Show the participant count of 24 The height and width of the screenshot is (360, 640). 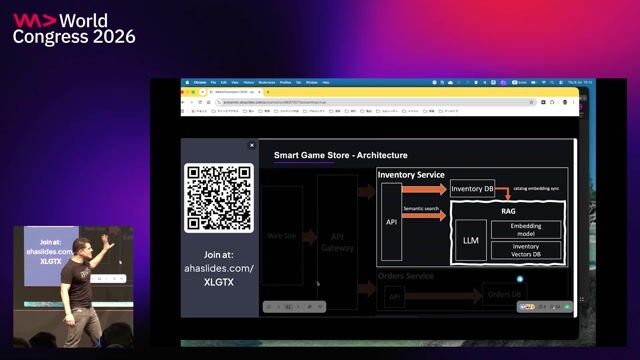(x=556, y=307)
